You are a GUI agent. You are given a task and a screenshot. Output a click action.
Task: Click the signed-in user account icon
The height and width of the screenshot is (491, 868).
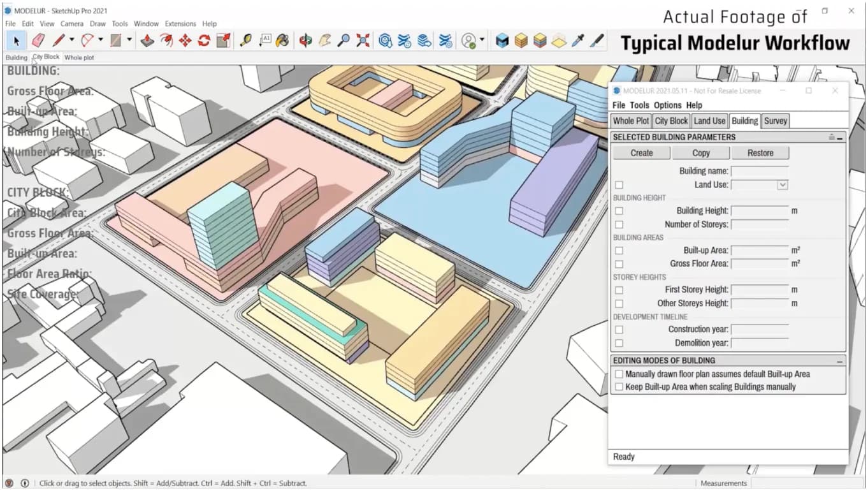(469, 41)
